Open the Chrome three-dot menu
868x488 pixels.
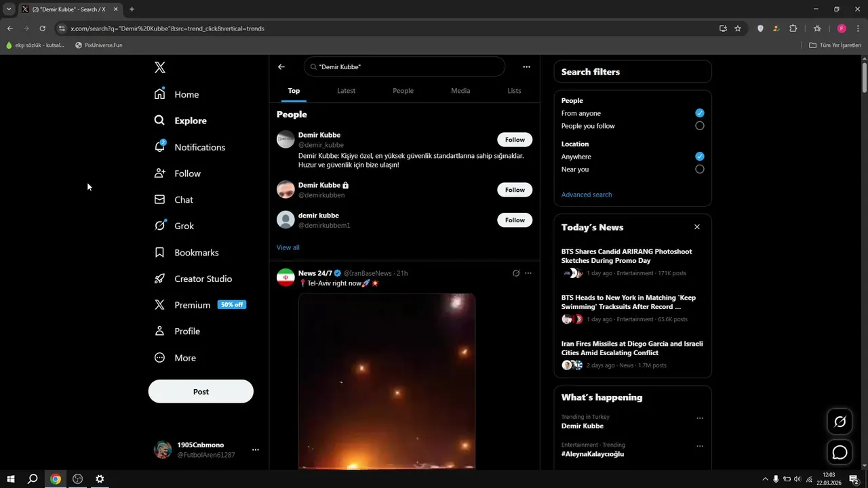pos(857,28)
